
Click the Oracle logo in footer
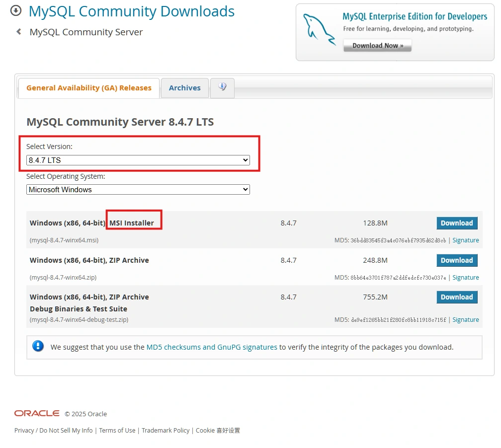(x=37, y=413)
